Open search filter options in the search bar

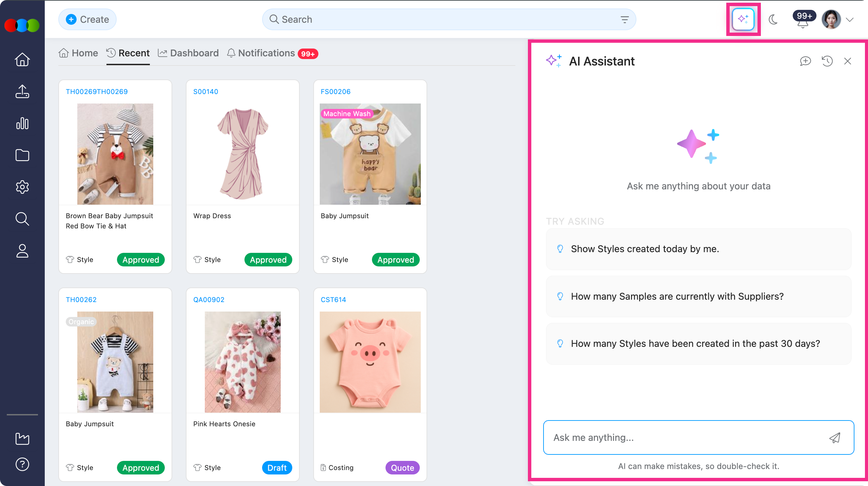click(x=625, y=20)
